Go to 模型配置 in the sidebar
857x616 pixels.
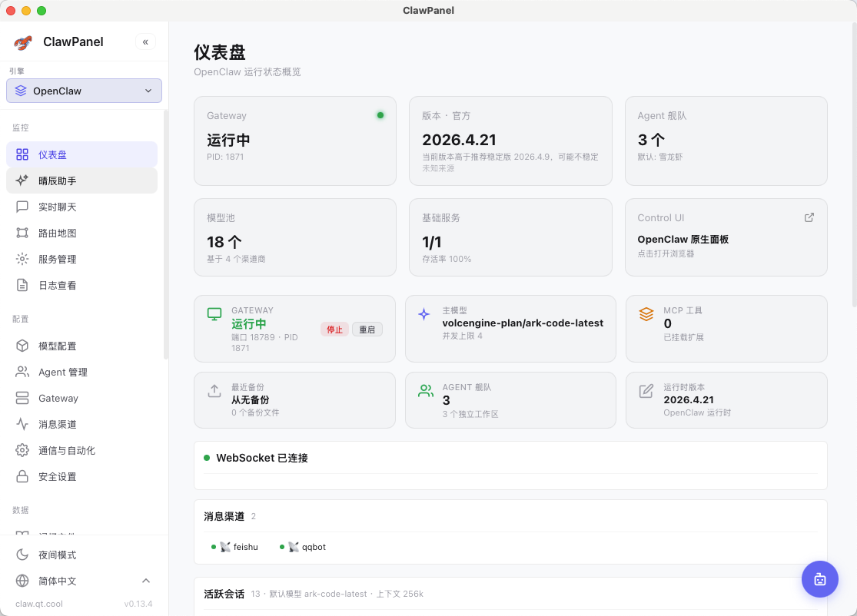57,346
